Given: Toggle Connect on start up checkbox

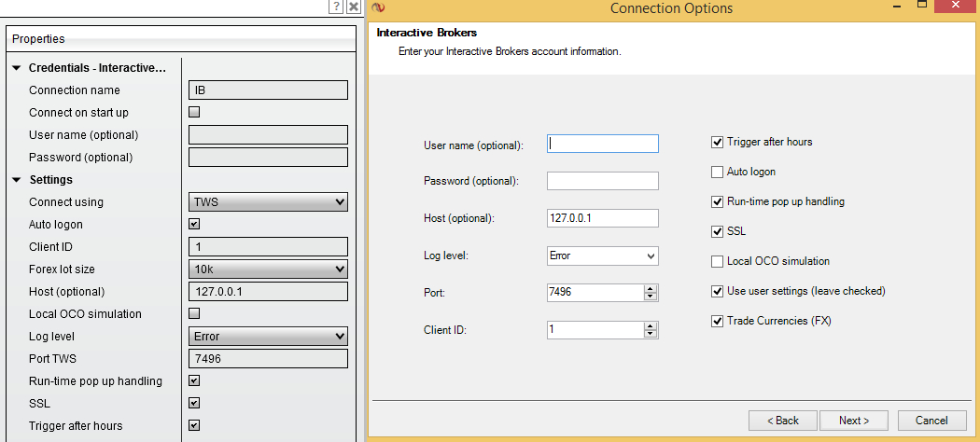Looking at the screenshot, I should pos(194,113).
